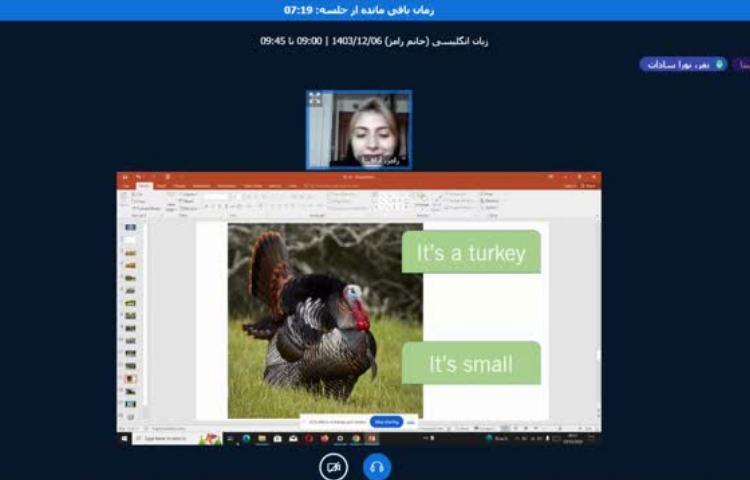Open the File tab in PowerPoint
Screen dimensions: 750x480
126,186
